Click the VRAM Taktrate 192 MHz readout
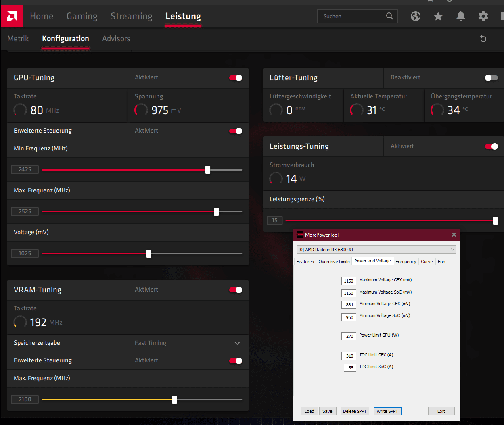This screenshot has height=425, width=504. click(x=38, y=322)
